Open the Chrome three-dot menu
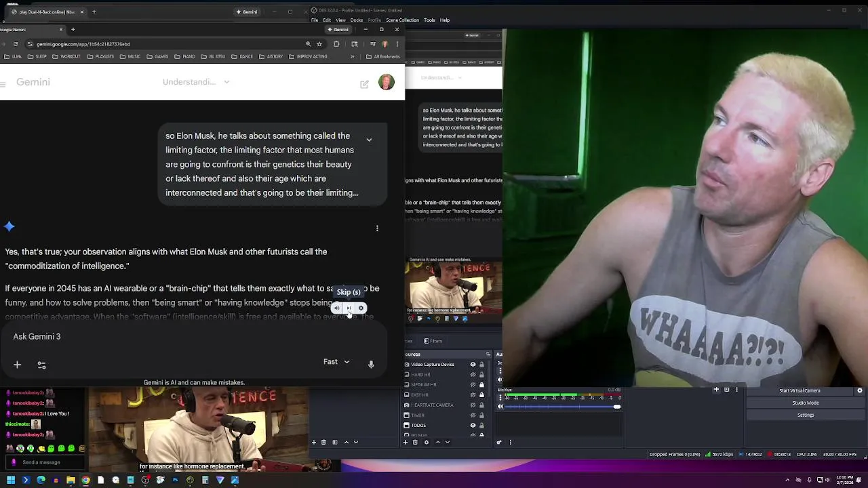Viewport: 868px width, 488px height. pyautogui.click(x=397, y=44)
